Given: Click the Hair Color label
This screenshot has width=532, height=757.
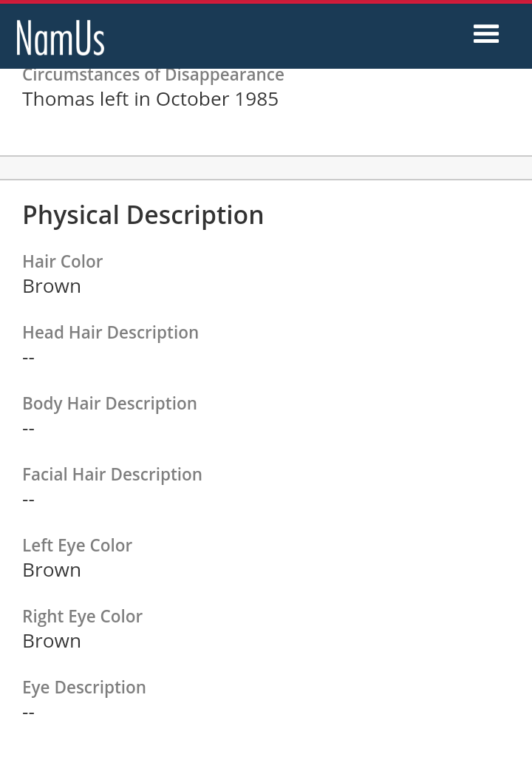Looking at the screenshot, I should click(x=62, y=262).
